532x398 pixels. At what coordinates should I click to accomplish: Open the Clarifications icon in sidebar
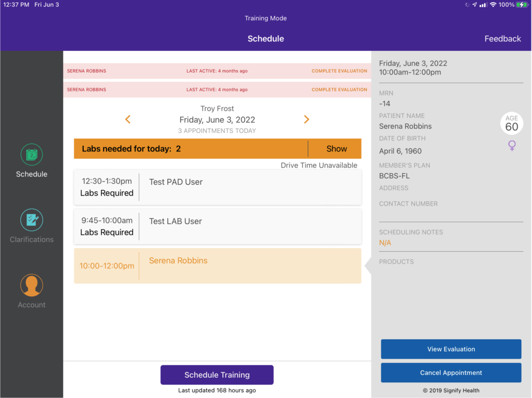point(32,220)
